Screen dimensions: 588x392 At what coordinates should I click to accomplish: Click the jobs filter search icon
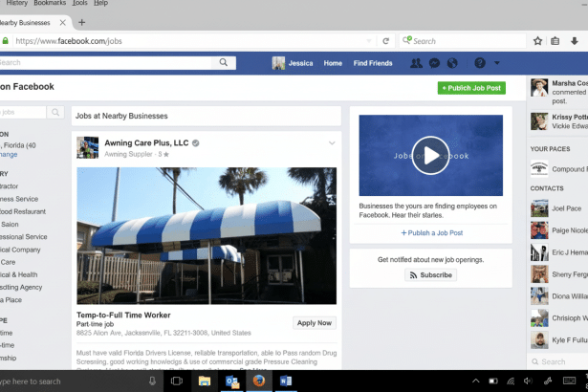(55, 112)
